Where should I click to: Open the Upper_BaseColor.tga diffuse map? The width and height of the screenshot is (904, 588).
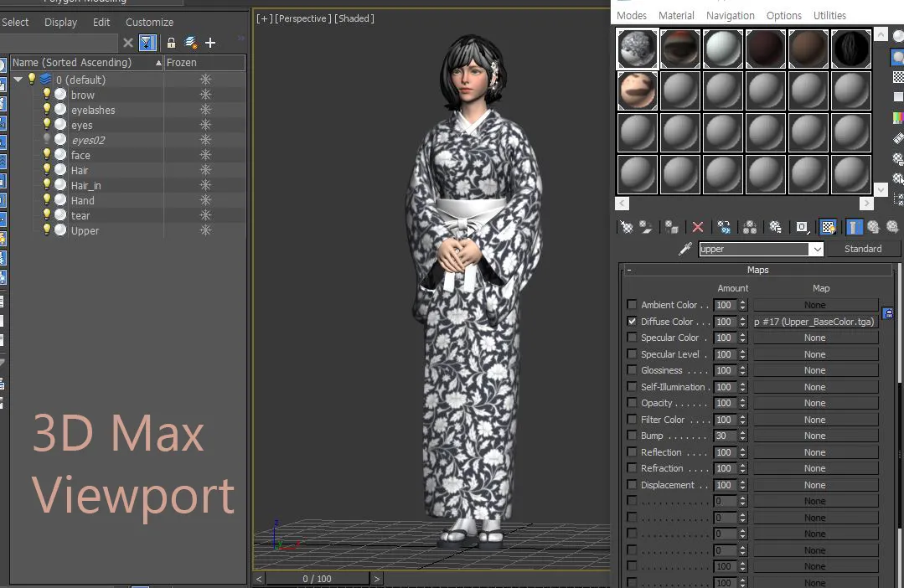click(814, 322)
